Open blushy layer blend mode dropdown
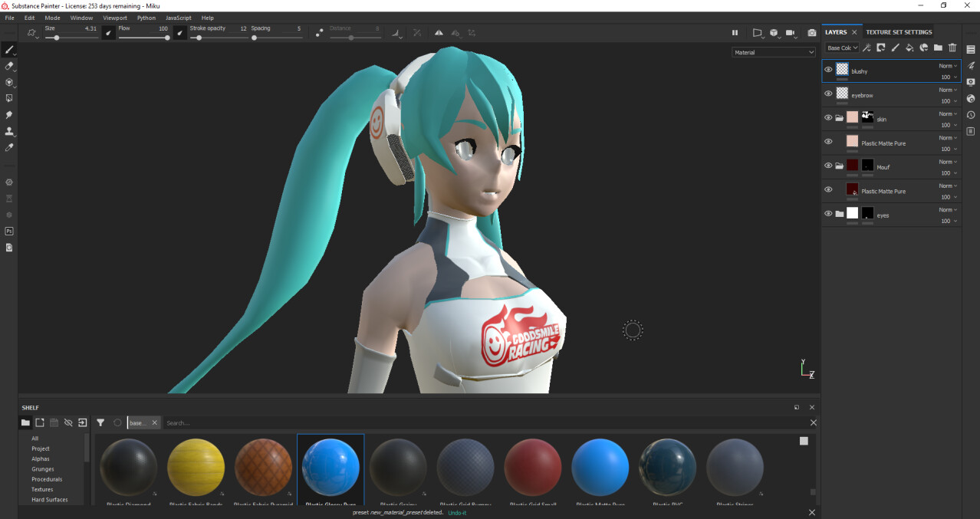 (948, 66)
